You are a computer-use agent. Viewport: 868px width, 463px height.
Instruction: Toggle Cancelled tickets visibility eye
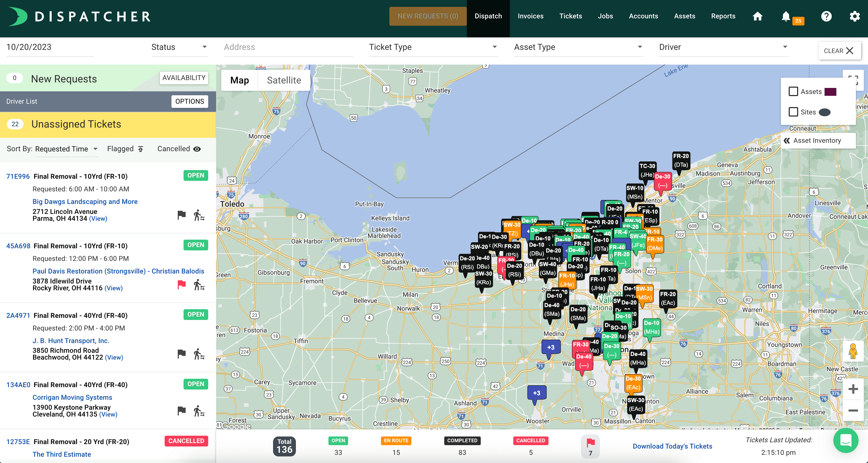click(197, 149)
